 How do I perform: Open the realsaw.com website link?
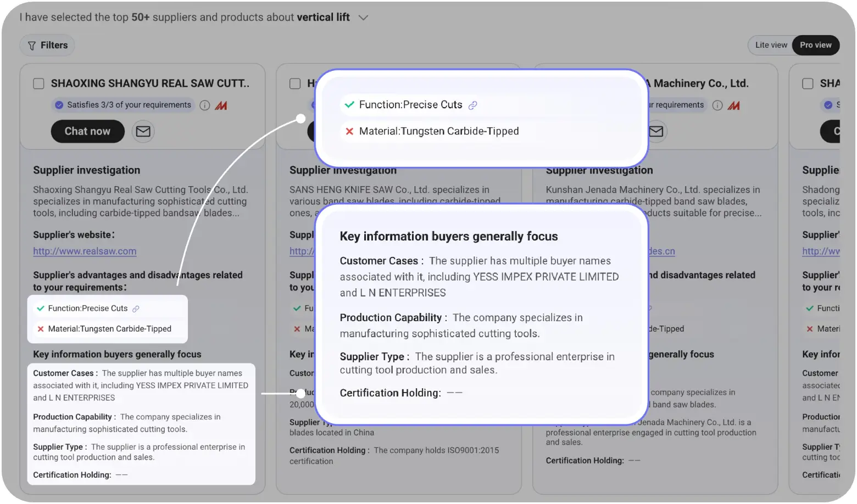point(85,251)
